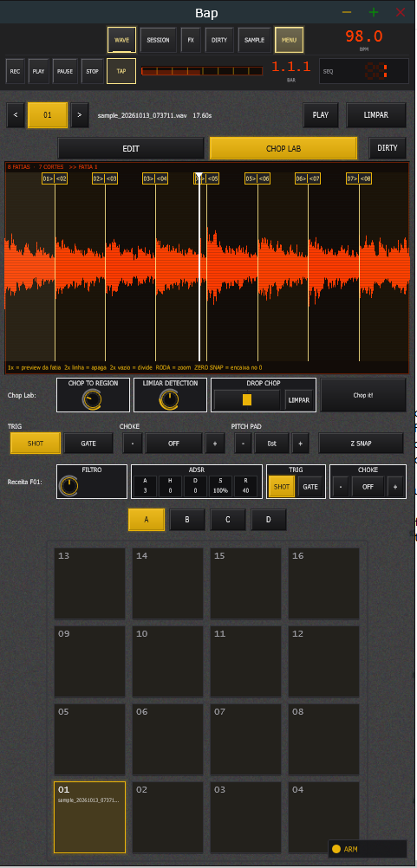Select pad bank B
The image size is (417, 868).
tap(187, 520)
